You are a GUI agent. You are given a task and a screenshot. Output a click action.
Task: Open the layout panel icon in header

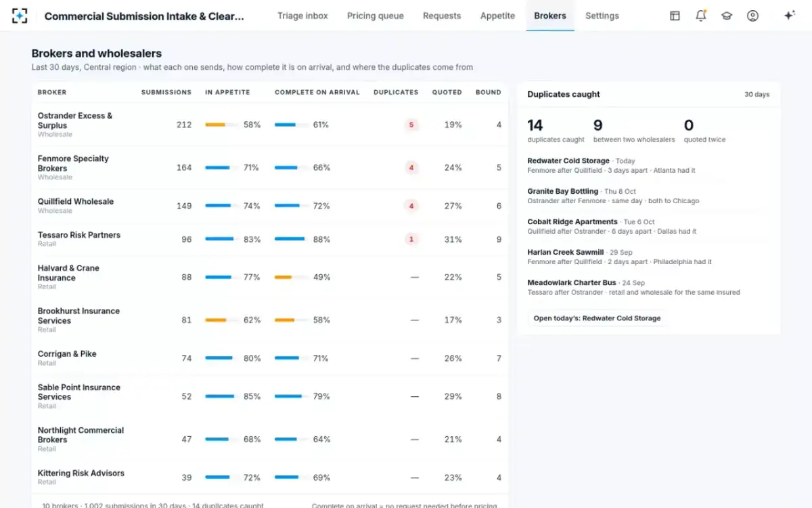click(x=675, y=16)
